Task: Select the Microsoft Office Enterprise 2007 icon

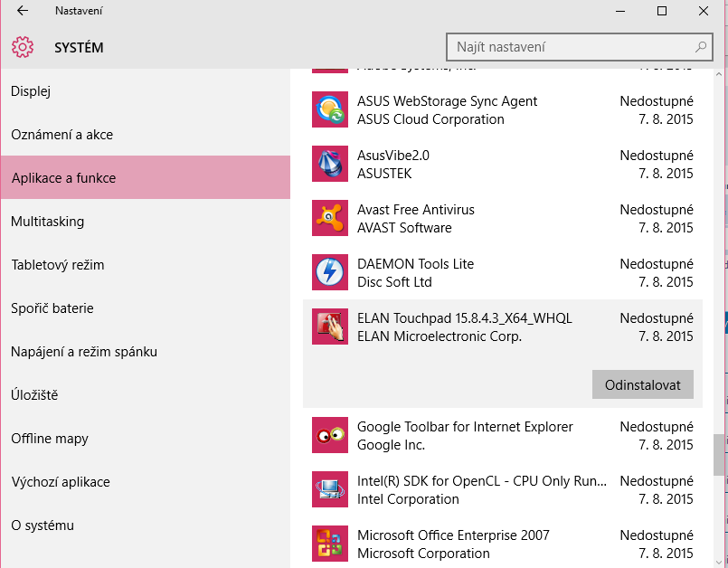Action: [330, 544]
